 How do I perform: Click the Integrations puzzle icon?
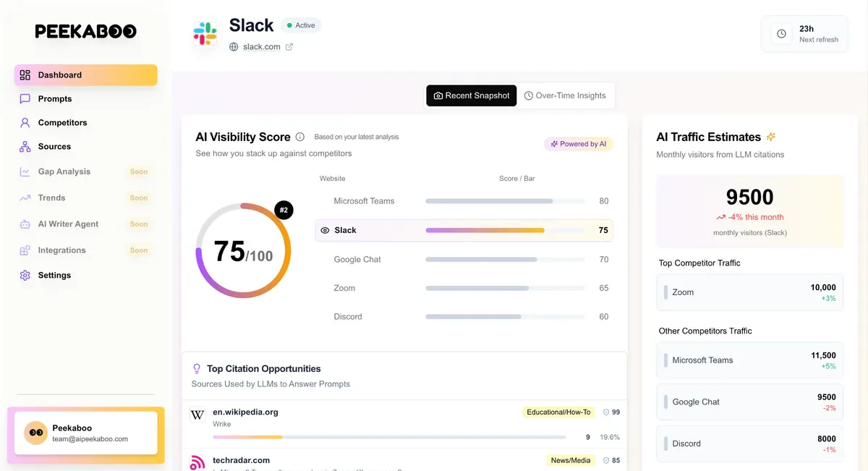pos(24,250)
